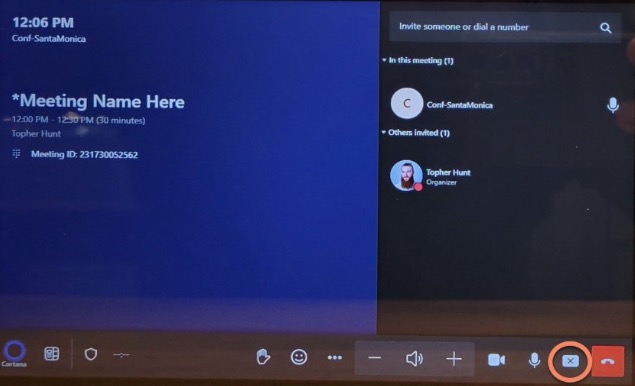635x386 pixels.
Task: Increase volume with the plus button
Action: [x=454, y=358]
